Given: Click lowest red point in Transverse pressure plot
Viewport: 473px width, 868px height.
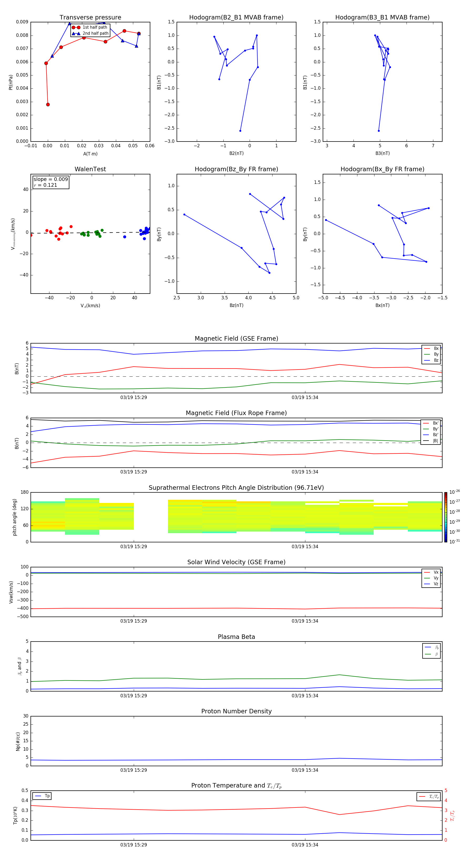Looking at the screenshot, I should tap(48, 104).
